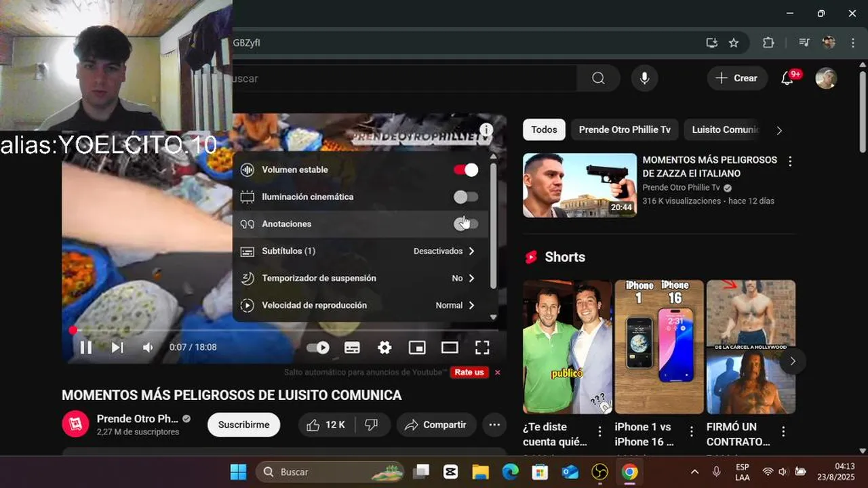Enable miniplayer mode
868x488 pixels.
click(417, 348)
